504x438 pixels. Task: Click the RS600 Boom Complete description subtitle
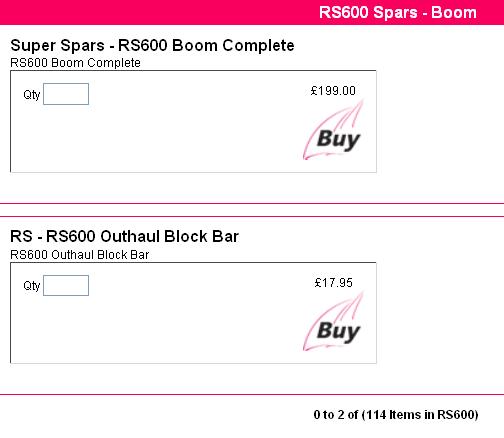tap(76, 63)
